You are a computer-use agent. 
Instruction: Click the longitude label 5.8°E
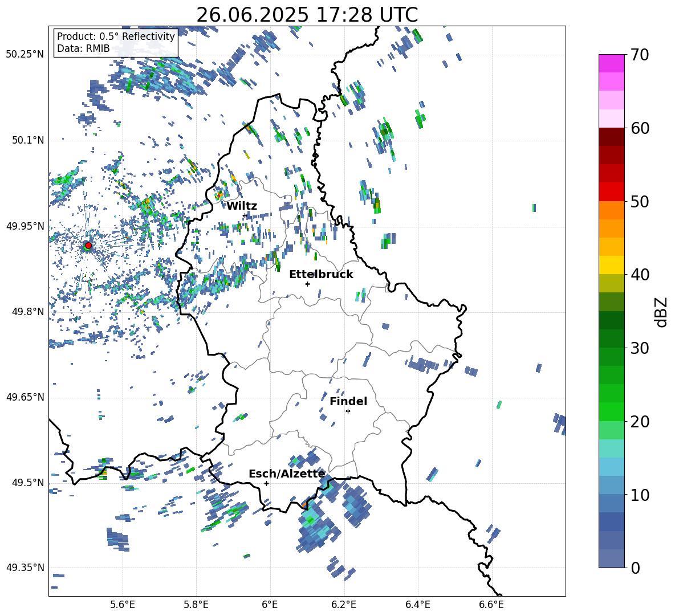coord(196,605)
